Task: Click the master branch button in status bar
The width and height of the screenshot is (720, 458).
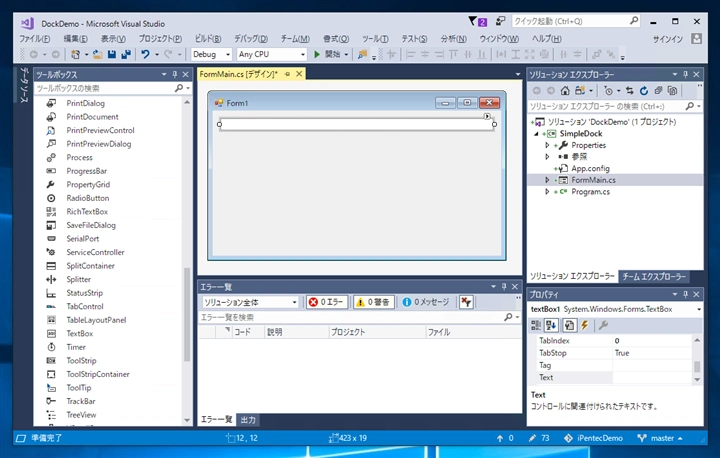Action: pyautogui.click(x=660, y=438)
